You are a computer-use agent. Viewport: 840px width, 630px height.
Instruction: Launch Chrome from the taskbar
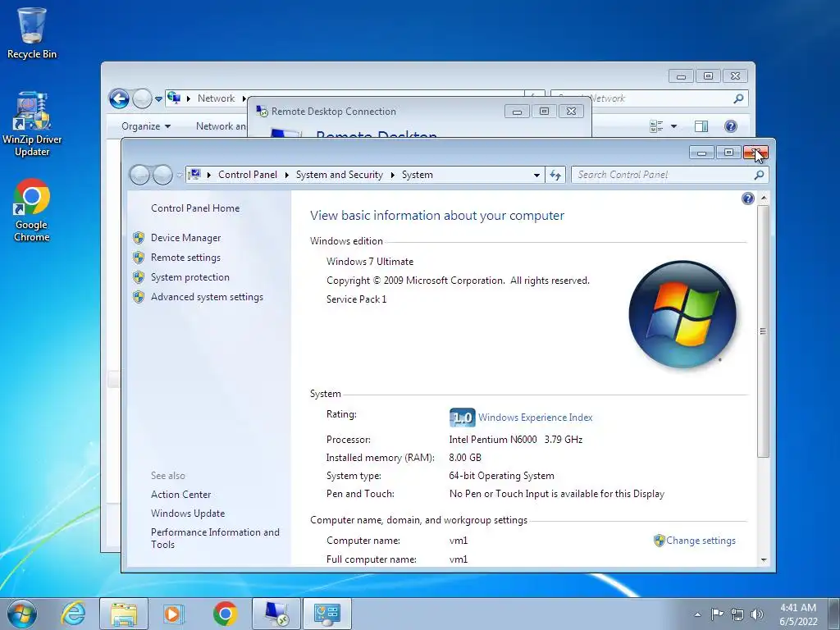click(x=225, y=614)
